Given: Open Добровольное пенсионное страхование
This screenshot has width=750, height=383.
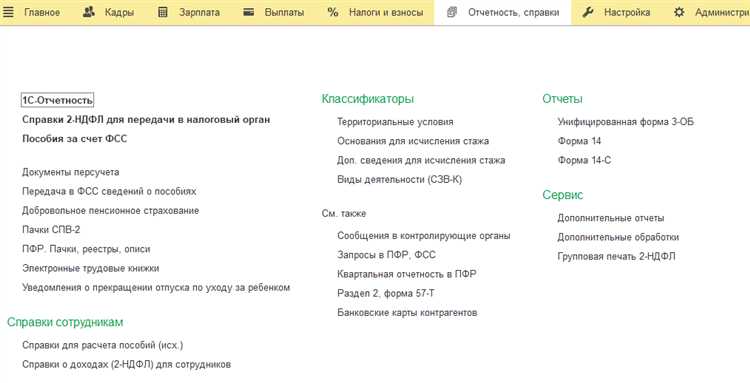Looking at the screenshot, I should point(110,211).
